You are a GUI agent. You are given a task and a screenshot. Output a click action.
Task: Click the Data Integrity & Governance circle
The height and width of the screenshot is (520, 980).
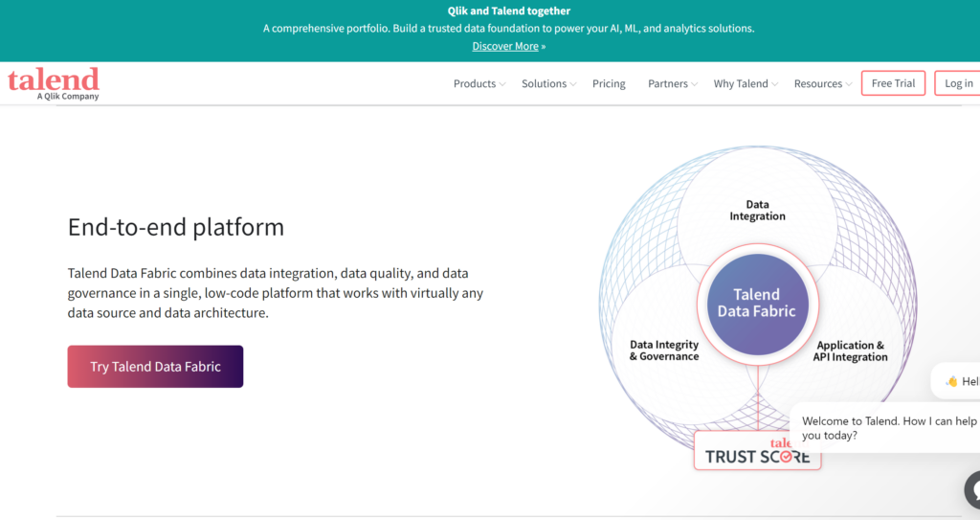point(664,350)
